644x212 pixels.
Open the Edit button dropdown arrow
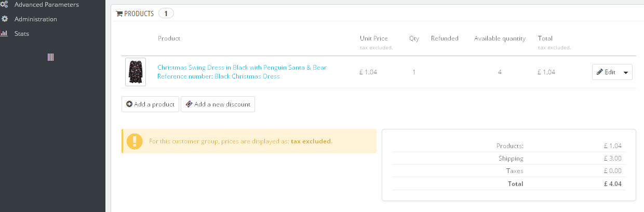click(626, 72)
